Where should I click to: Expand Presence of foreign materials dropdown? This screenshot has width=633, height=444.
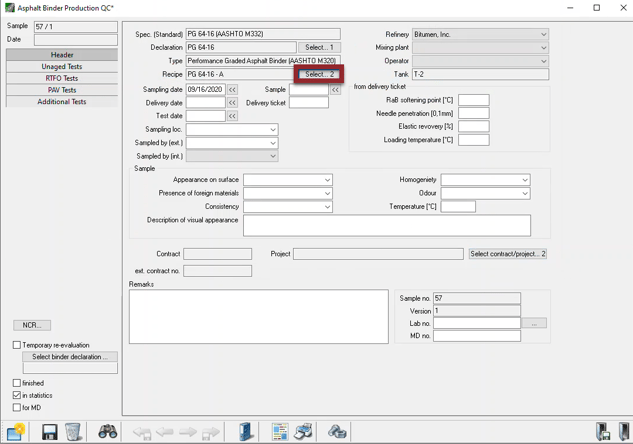288,193
